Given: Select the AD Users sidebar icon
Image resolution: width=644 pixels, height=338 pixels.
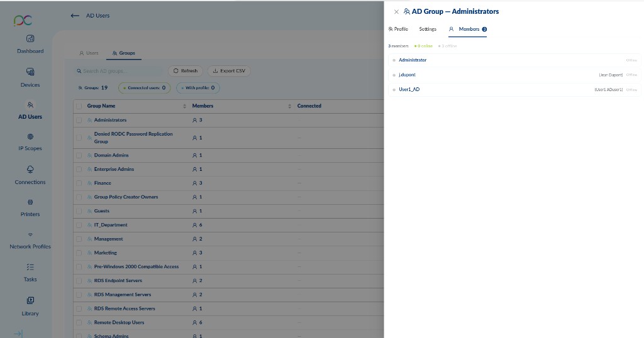Looking at the screenshot, I should pos(30,105).
